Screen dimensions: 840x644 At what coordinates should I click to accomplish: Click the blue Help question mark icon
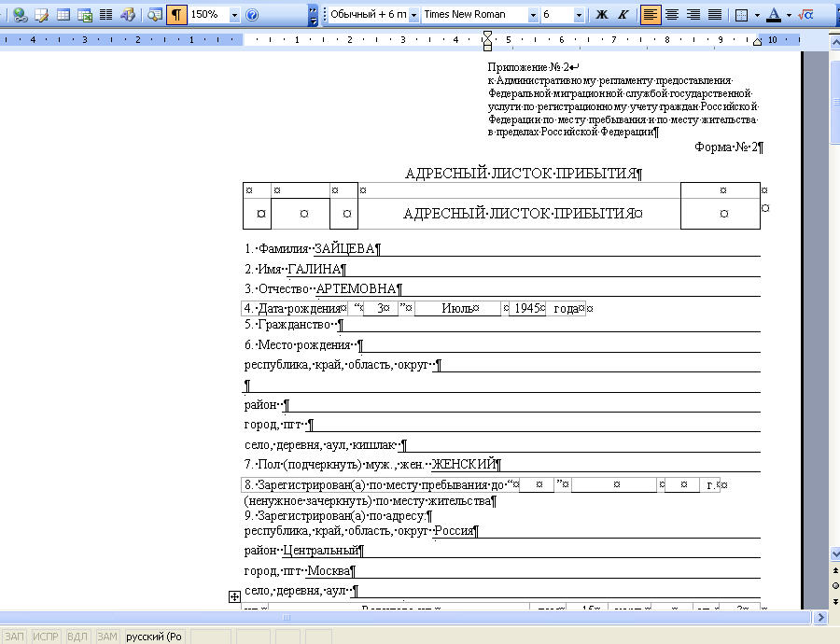pos(252,15)
